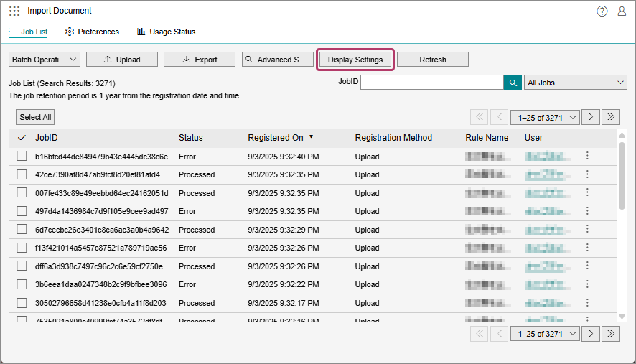Open Display Settings
The height and width of the screenshot is (364, 636).
click(x=355, y=60)
